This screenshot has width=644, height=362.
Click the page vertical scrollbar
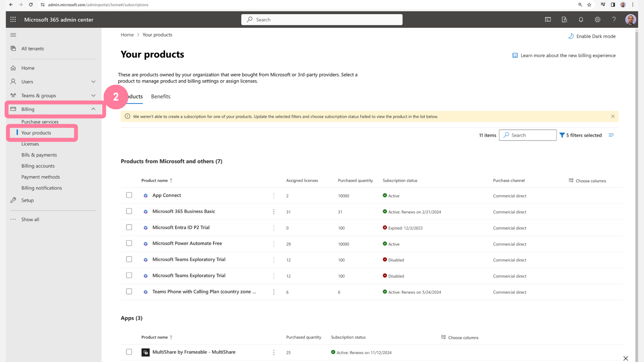(636, 194)
